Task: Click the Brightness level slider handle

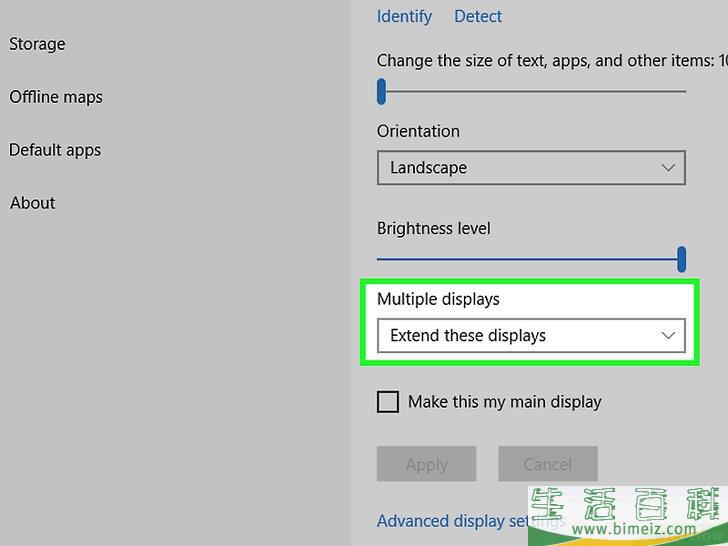Action: (x=681, y=259)
